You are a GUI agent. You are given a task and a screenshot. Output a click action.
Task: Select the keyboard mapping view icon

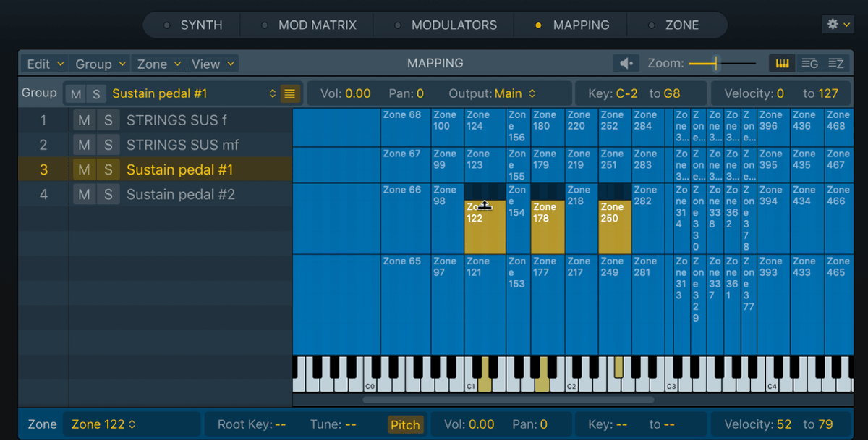782,63
